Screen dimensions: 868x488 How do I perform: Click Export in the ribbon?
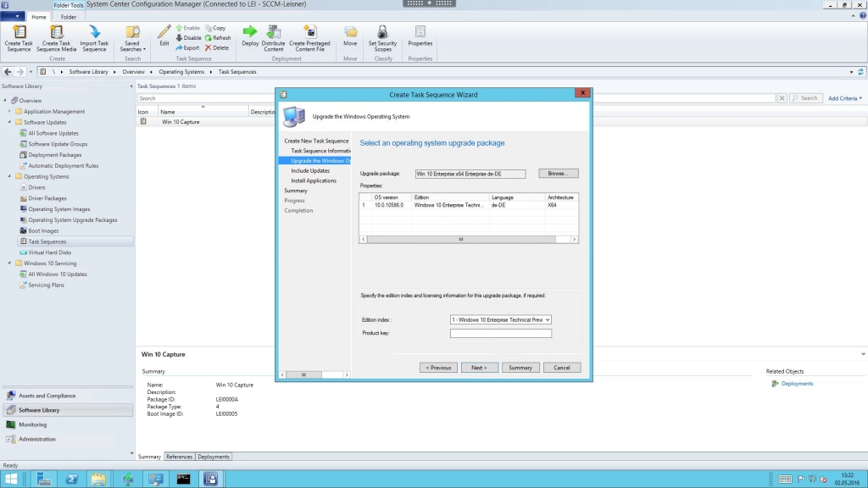click(x=187, y=47)
